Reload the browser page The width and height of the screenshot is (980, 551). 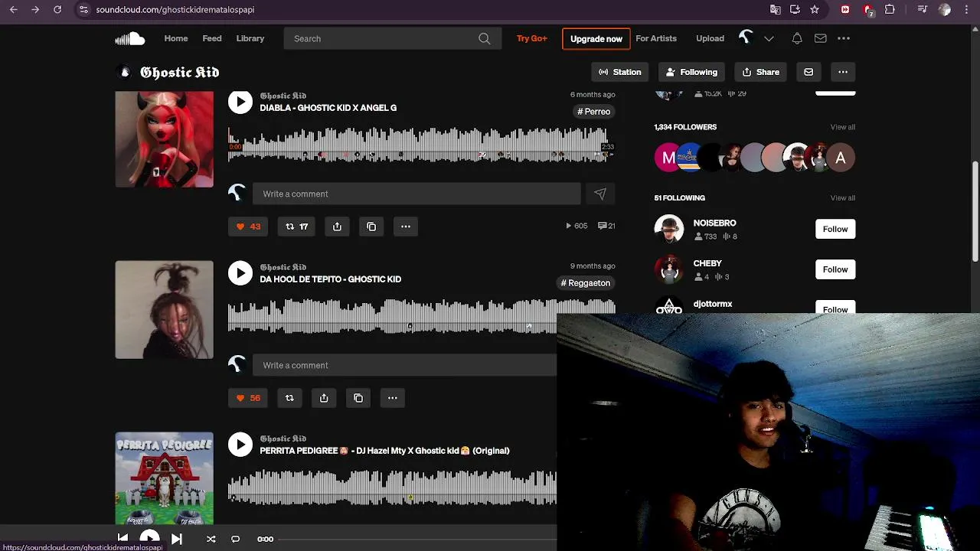click(x=57, y=10)
